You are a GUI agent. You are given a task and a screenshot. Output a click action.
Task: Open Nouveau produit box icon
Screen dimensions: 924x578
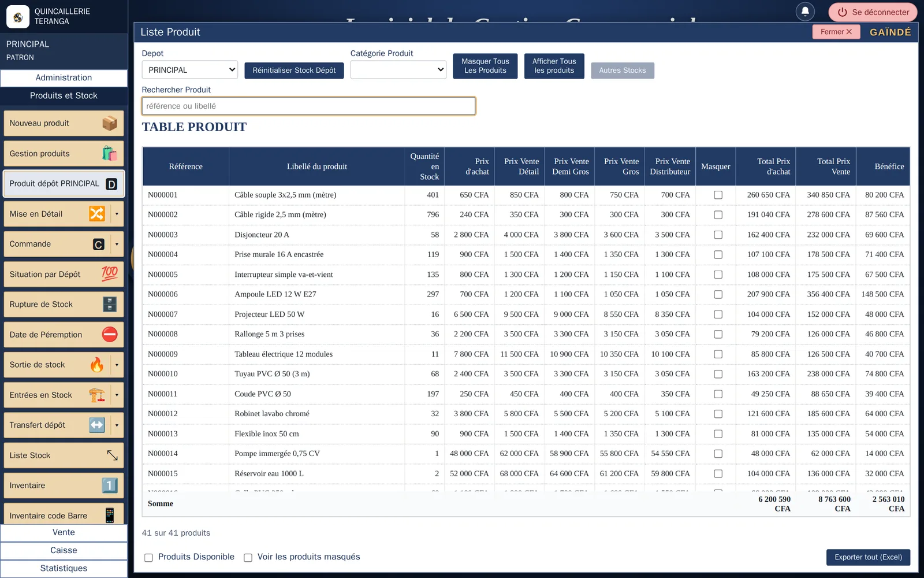[110, 123]
